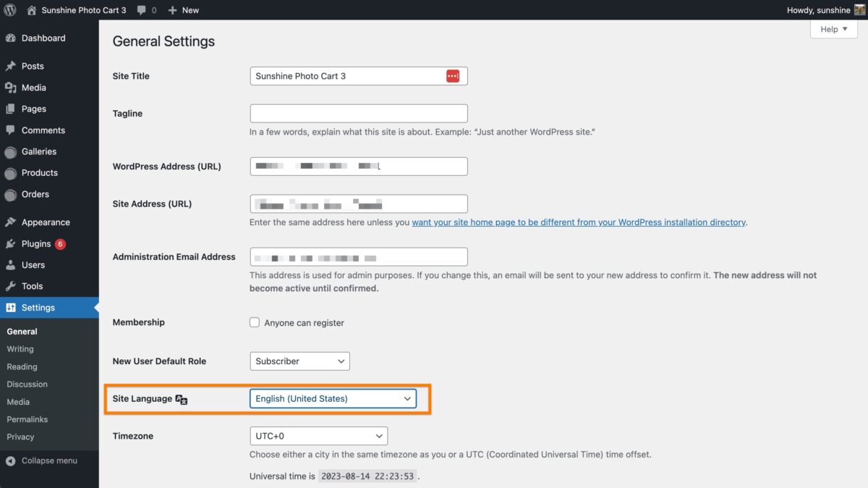Click the Users person icon
Image resolution: width=868 pixels, height=488 pixels.
(10, 265)
